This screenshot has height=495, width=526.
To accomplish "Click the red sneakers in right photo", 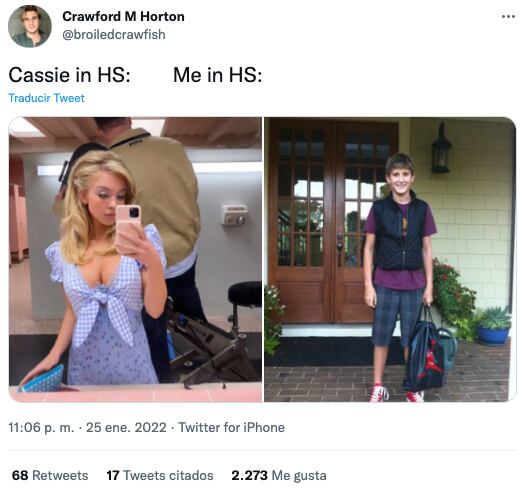I will click(x=396, y=393).
